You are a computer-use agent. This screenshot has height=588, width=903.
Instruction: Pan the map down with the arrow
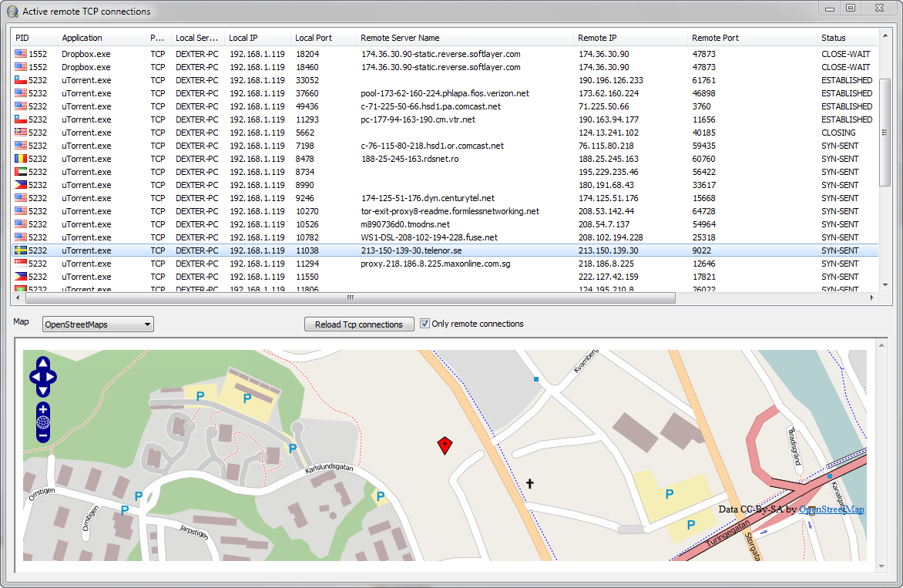[43, 391]
